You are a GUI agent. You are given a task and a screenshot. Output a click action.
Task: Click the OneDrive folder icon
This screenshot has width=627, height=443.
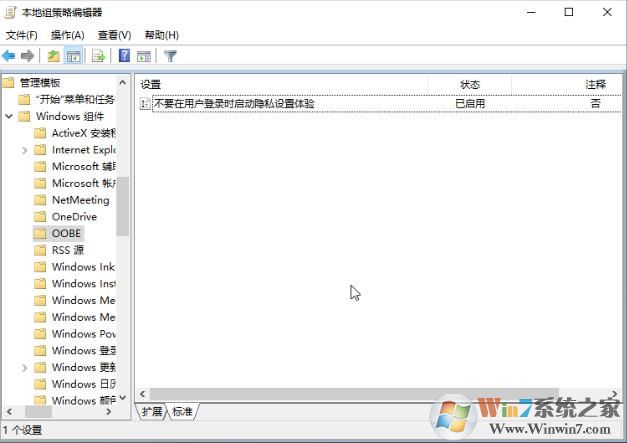point(40,217)
